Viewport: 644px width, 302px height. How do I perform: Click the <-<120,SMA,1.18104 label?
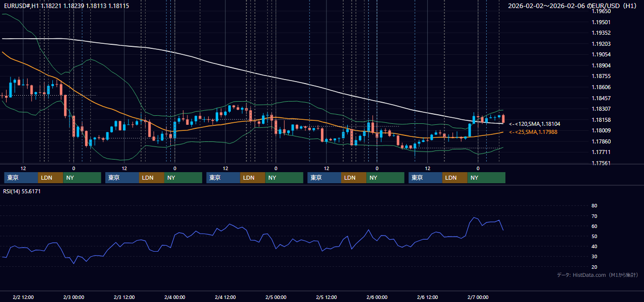(x=535, y=124)
